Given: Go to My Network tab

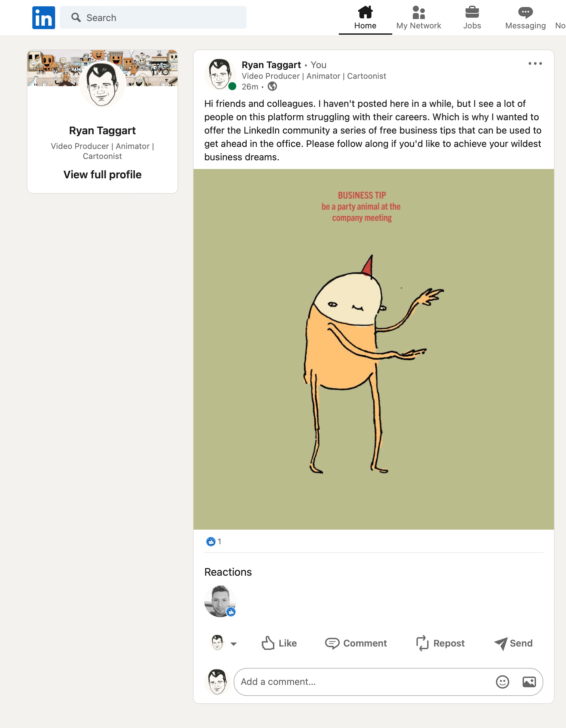Looking at the screenshot, I should (418, 18).
